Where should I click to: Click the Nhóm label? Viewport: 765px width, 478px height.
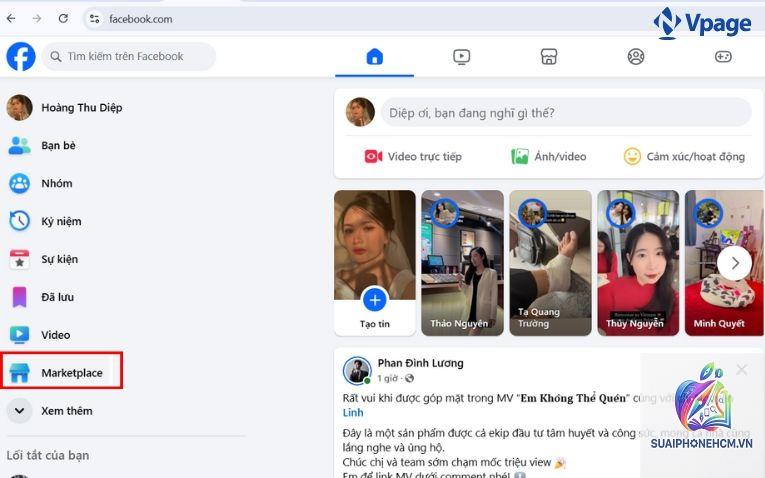[57, 183]
